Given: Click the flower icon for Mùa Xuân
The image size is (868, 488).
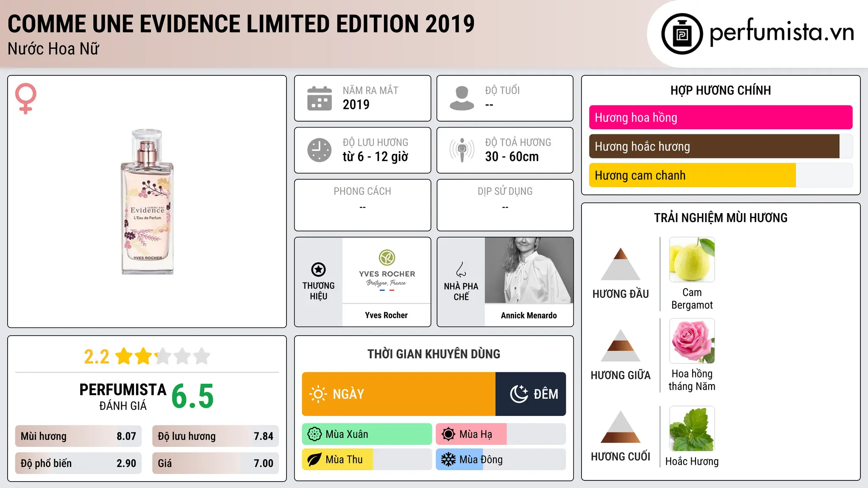Looking at the screenshot, I should [x=314, y=434].
